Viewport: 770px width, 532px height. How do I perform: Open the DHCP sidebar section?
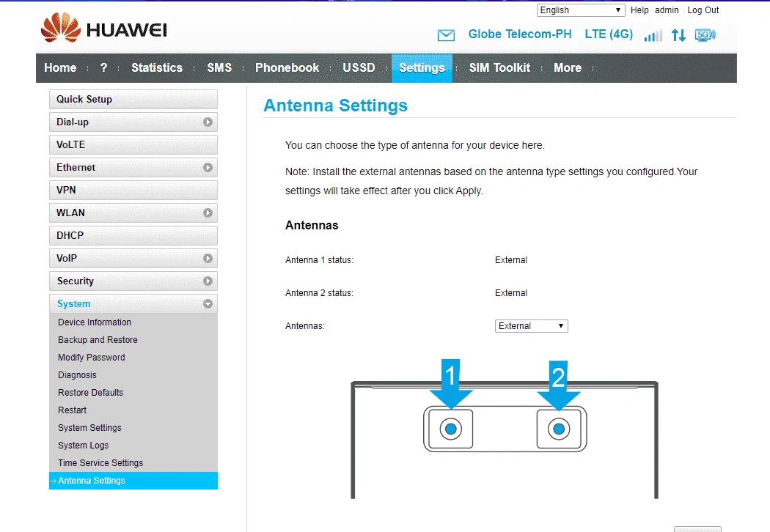133,235
